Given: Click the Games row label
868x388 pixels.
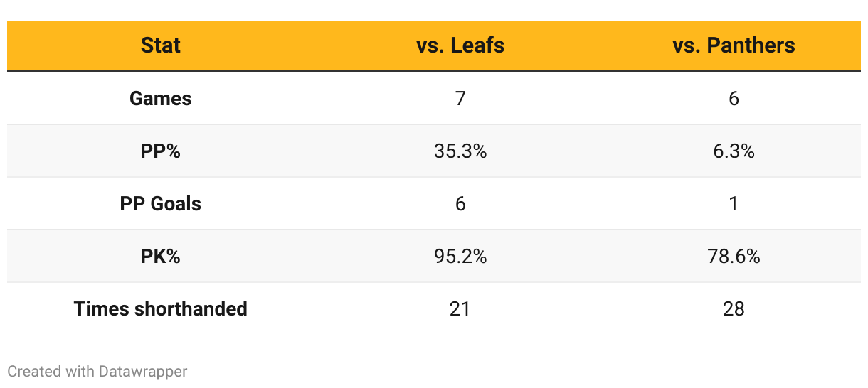Looking at the screenshot, I should pyautogui.click(x=161, y=98).
